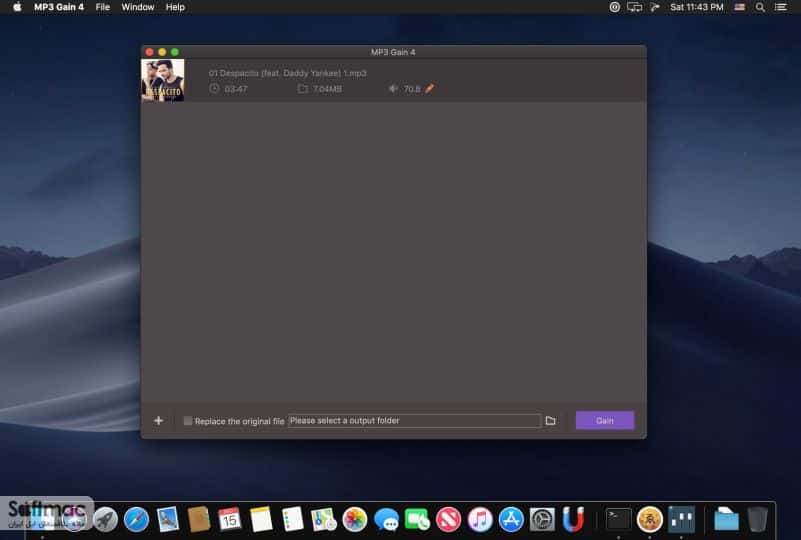Open the Window menu
The image size is (801, 540).
click(138, 7)
